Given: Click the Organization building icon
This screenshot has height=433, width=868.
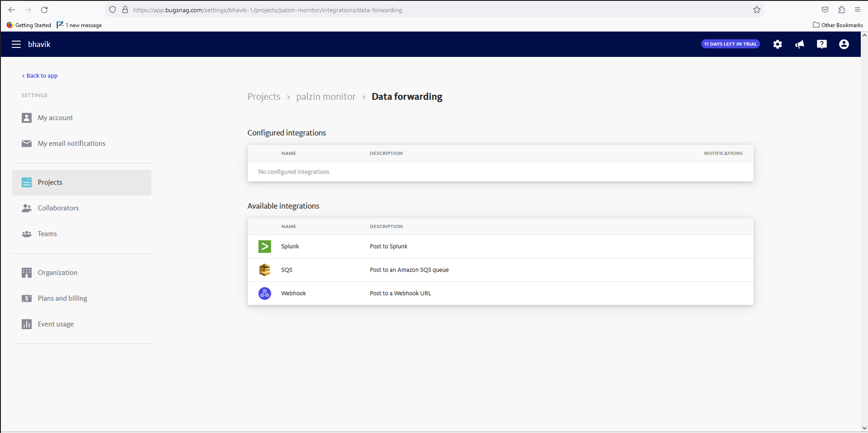Looking at the screenshot, I should 27,273.
